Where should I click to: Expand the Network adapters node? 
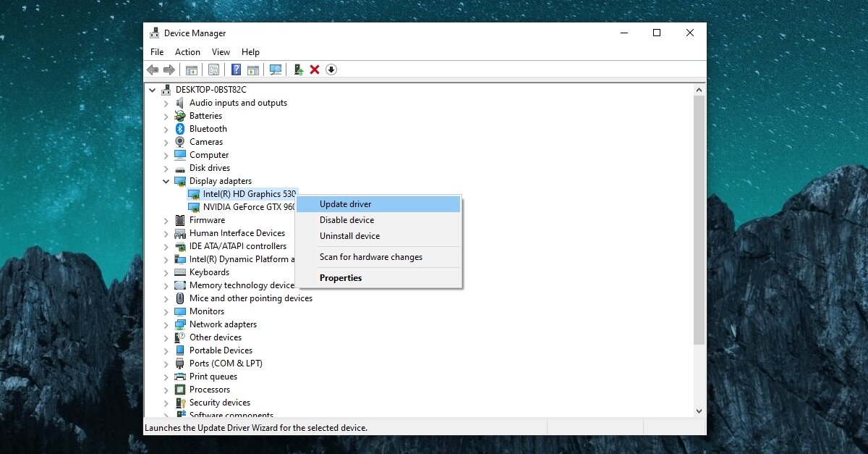[x=166, y=324]
